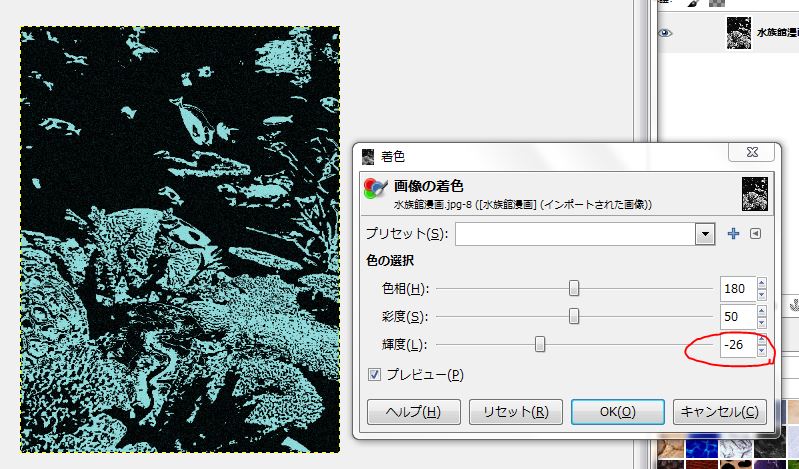Open the preset menu arrow icon
This screenshot has width=799, height=469.
tap(755, 233)
